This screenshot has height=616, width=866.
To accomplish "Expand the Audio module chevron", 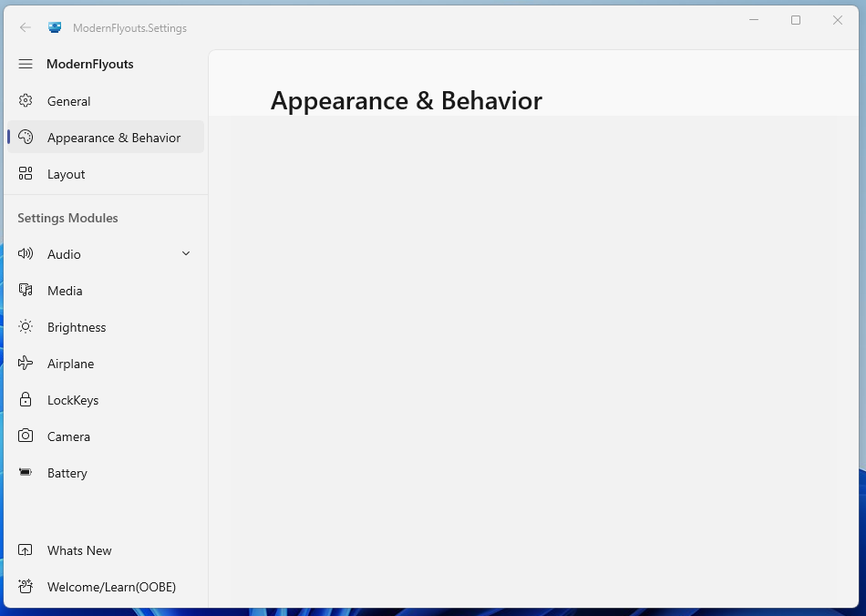I will pyautogui.click(x=186, y=254).
